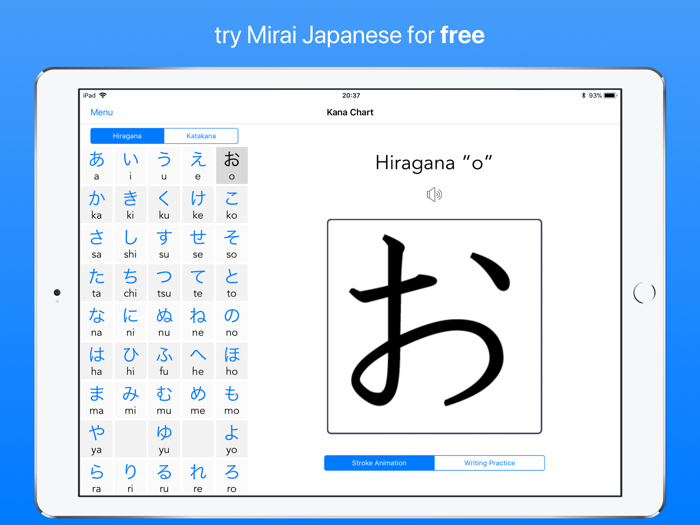View the む (mu) kana
The image size is (700, 525).
click(x=164, y=400)
